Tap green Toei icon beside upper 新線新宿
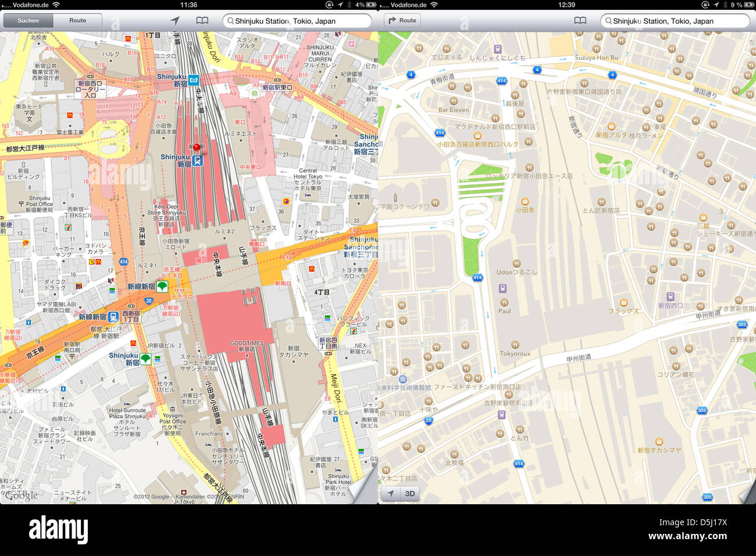 pos(162,286)
